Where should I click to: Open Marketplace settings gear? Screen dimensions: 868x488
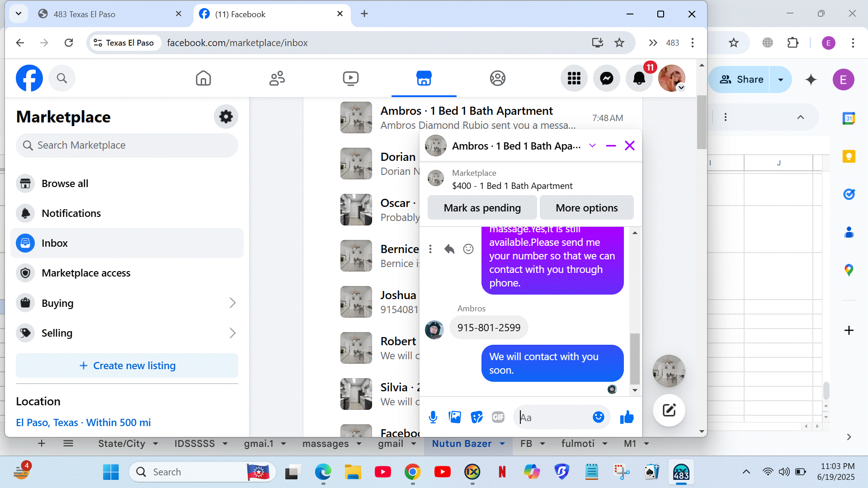(226, 117)
